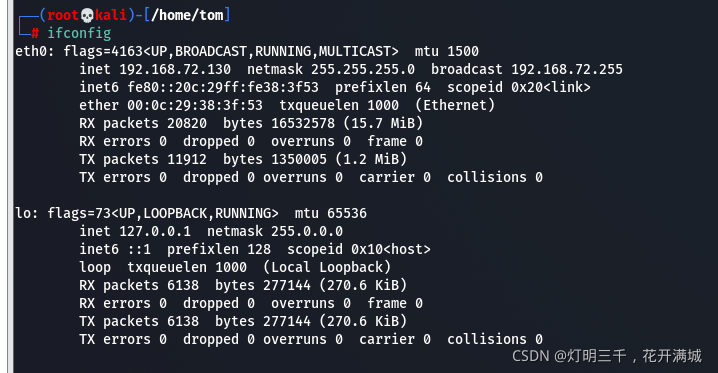718x373 pixels.
Task: Click the eth0 interface name
Action: [x=33, y=51]
